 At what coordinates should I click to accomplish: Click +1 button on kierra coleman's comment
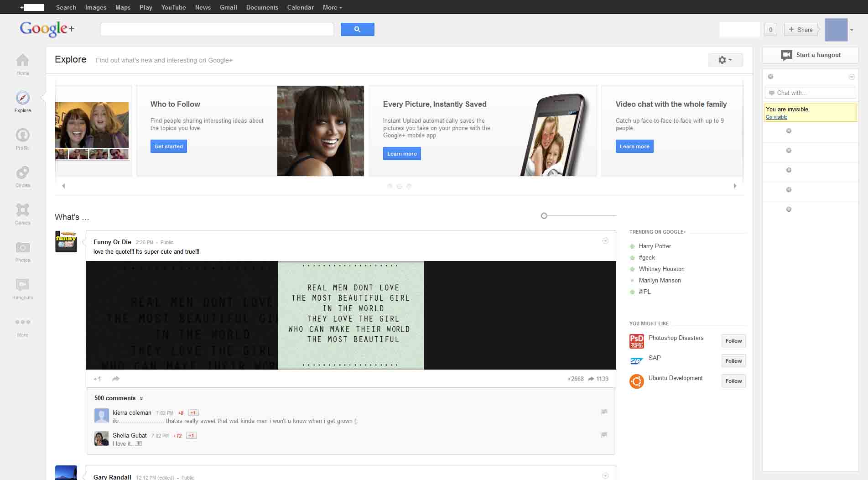[193, 412]
